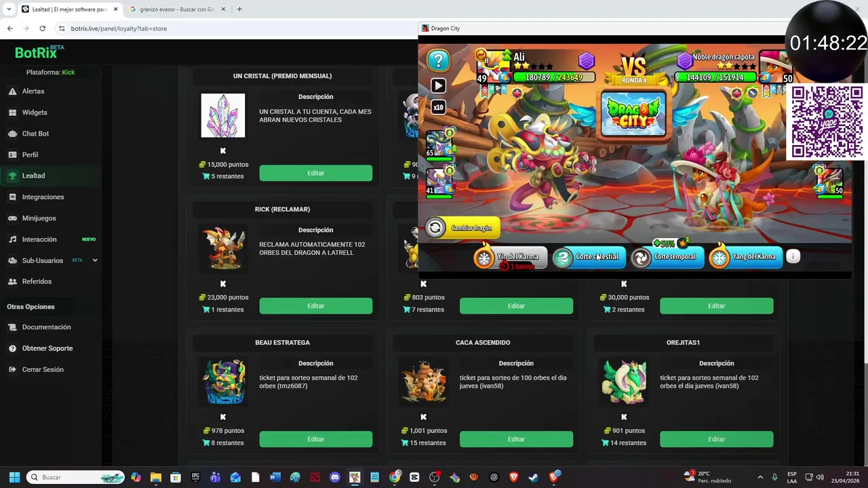View site information icon in address bar
Viewport: 868px width, 488px height.
tap(62, 28)
